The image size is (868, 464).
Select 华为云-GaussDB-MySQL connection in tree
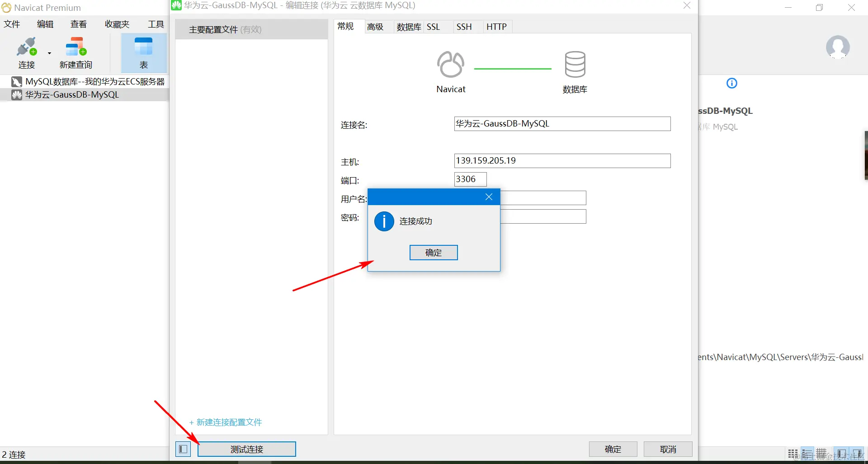[x=71, y=95]
